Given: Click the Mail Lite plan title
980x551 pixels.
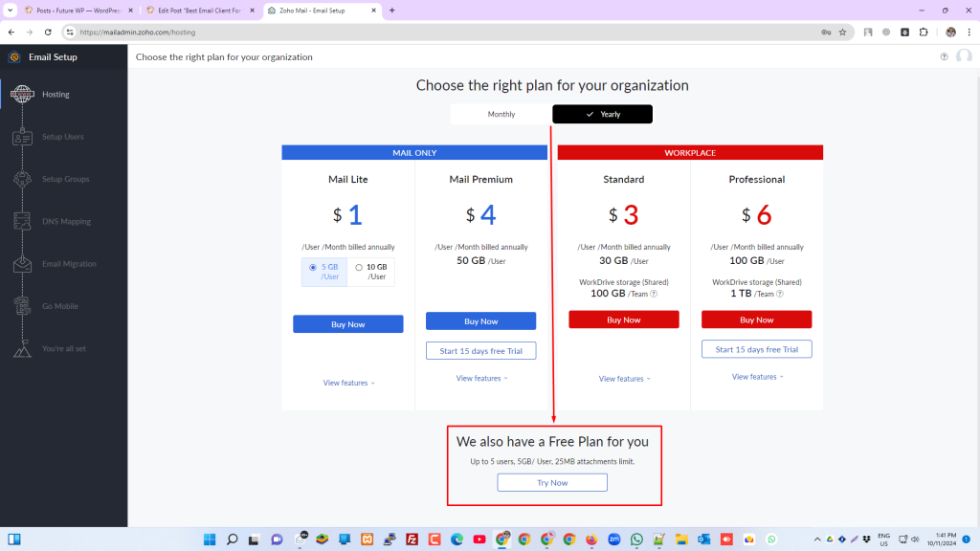Looking at the screenshot, I should click(x=348, y=179).
